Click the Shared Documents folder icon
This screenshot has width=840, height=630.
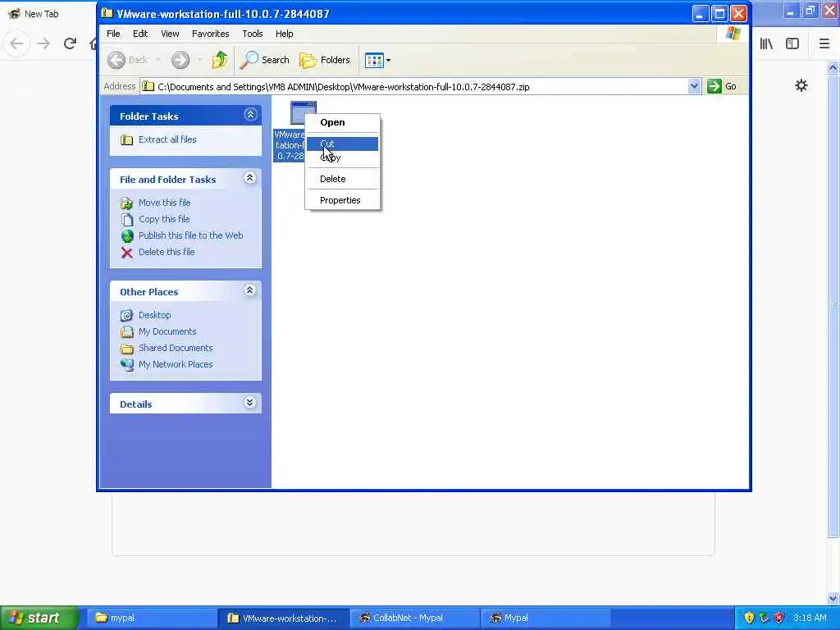click(x=127, y=349)
